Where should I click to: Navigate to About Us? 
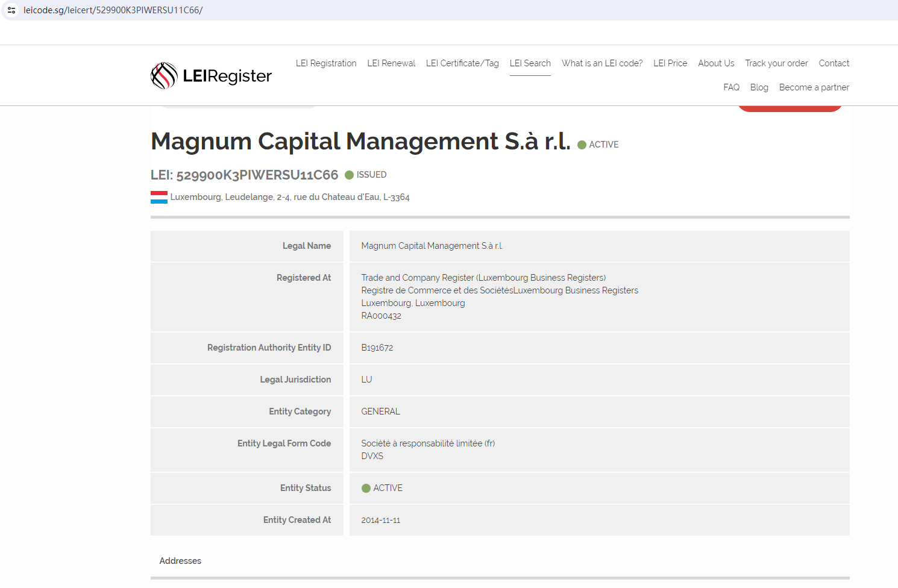tap(716, 63)
